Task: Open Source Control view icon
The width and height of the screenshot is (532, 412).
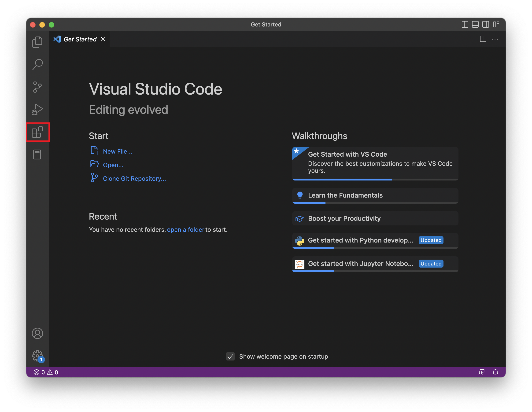Action: [x=37, y=87]
